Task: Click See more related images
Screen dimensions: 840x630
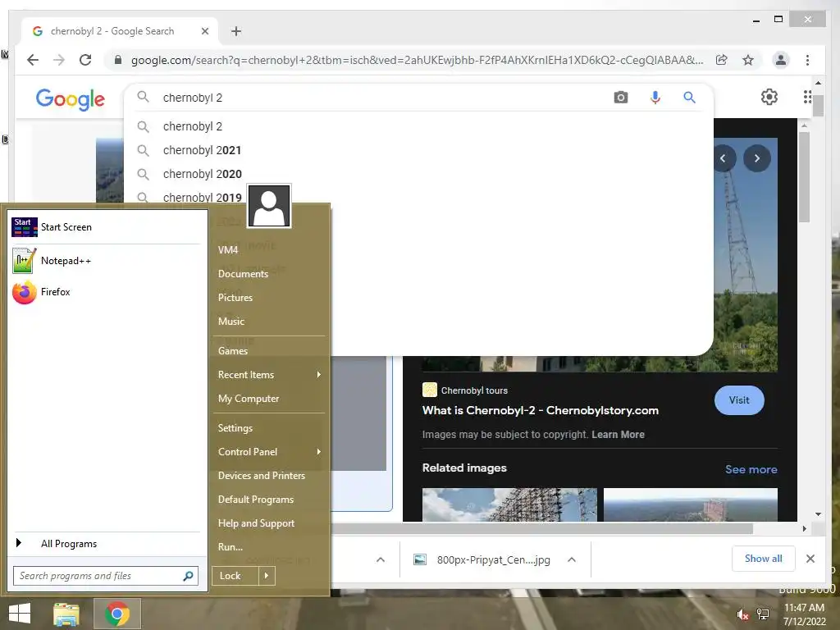Action: pos(751,469)
